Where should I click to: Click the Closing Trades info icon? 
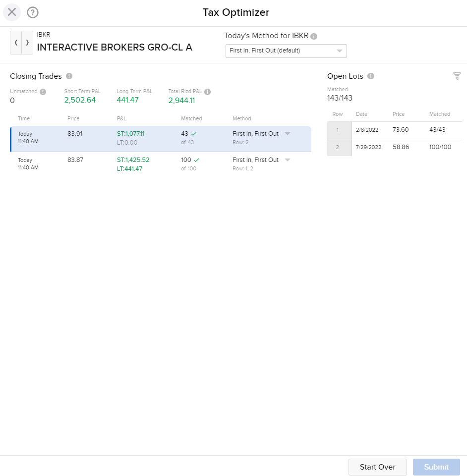pos(69,76)
